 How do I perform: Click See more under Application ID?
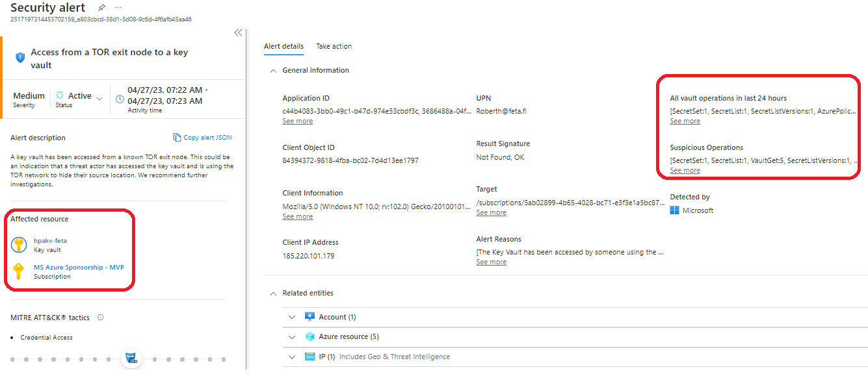pos(297,121)
